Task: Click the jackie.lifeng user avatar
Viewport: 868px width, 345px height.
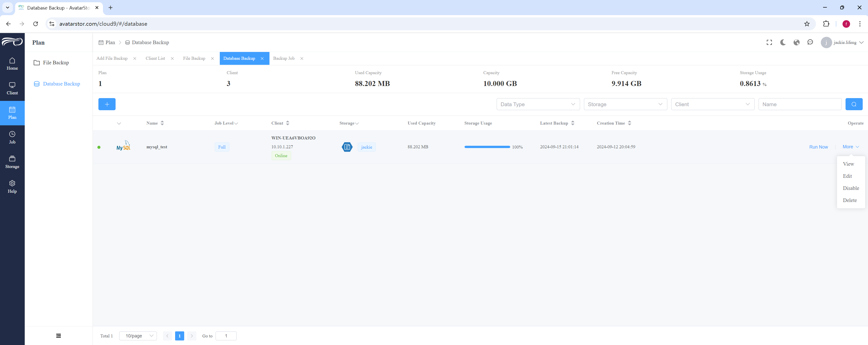Action: point(826,42)
